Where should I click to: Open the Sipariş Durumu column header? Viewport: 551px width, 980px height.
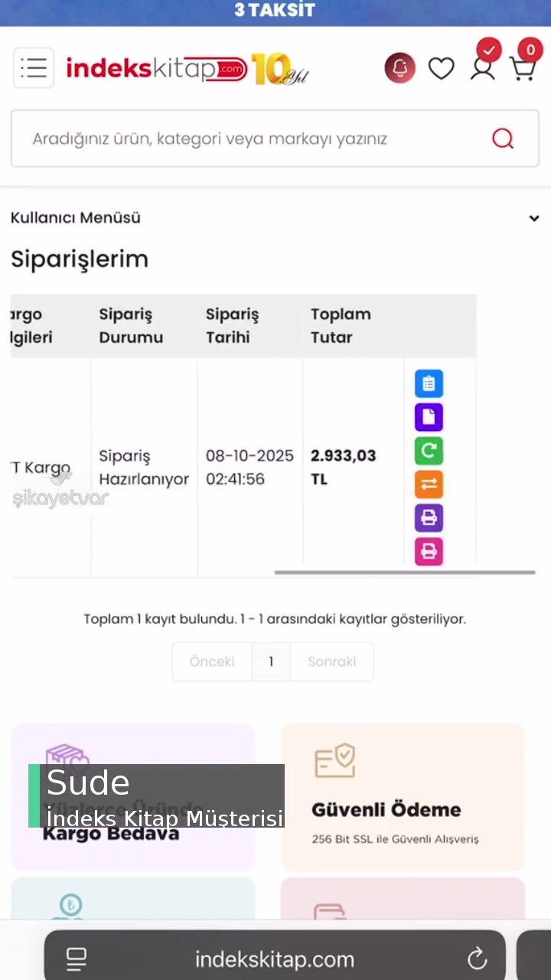pos(131,325)
